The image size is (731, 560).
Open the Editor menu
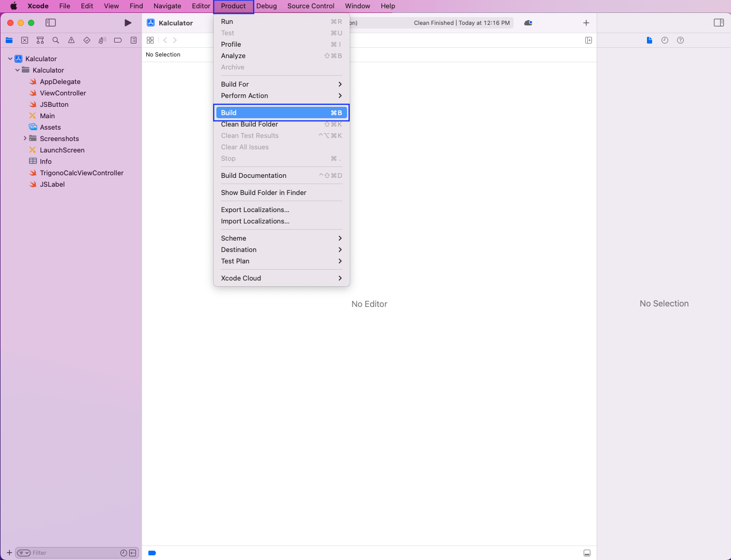click(201, 6)
